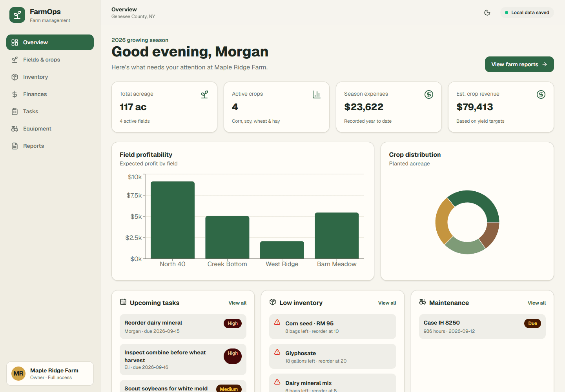Click the warning icon next to Glyphosate
565x392 pixels.
[277, 352]
